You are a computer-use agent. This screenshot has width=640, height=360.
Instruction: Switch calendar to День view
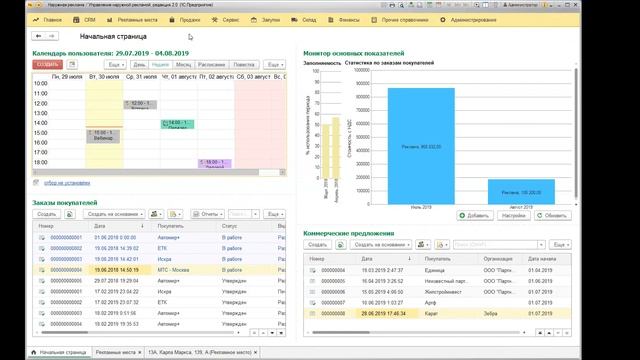click(139, 64)
